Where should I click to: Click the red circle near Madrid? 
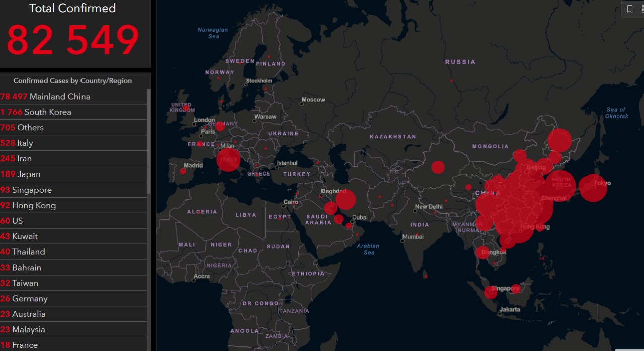183,171
